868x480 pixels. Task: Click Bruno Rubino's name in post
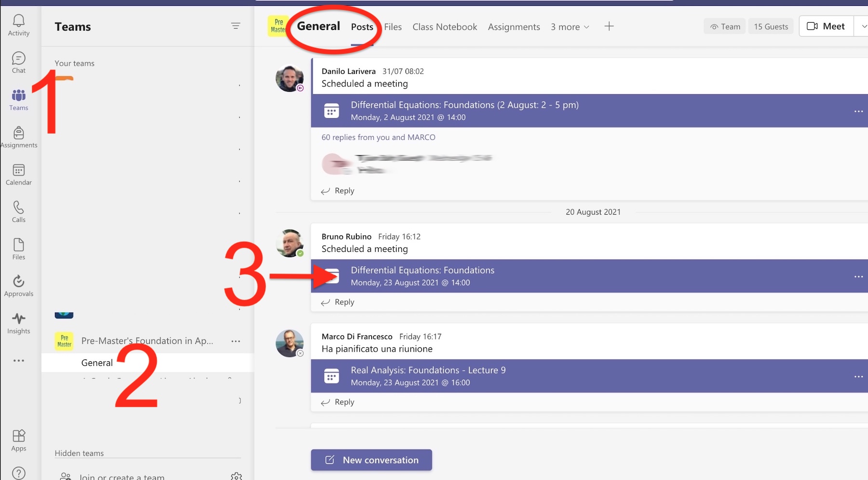(347, 236)
